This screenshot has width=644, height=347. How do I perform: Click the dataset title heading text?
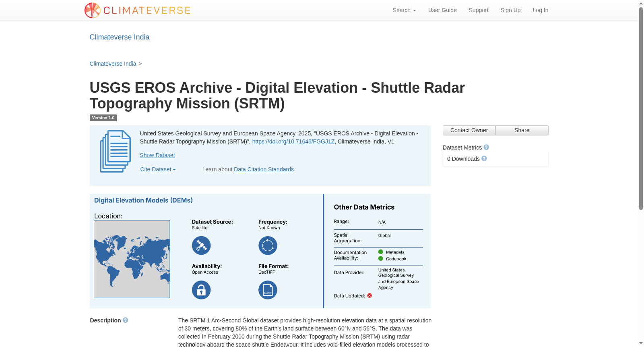[x=277, y=96]
